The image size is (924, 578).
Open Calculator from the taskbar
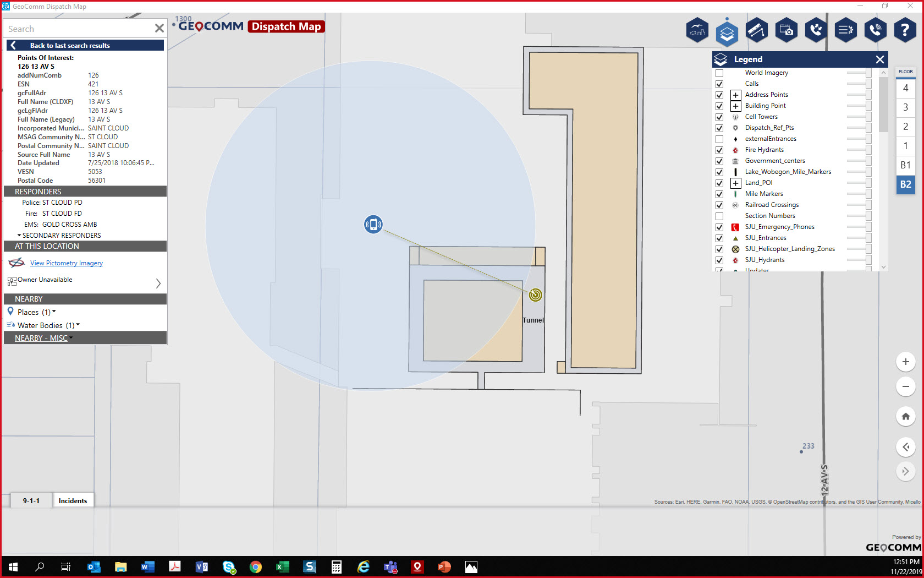337,567
